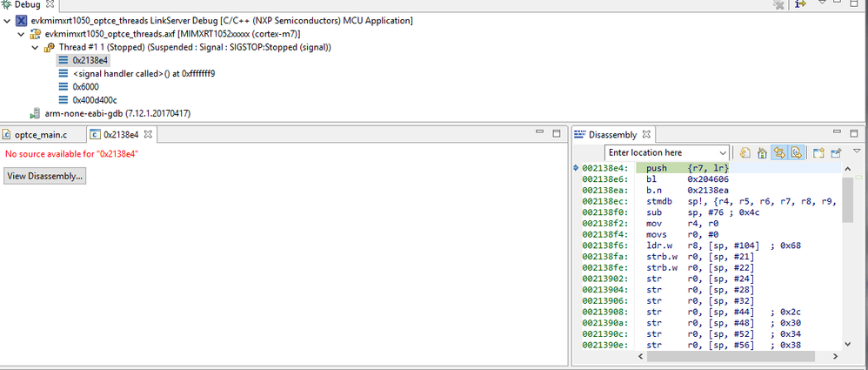Pin Disassembly to debug context
Image resolution: width=868 pixels, height=370 pixels.
[836, 153]
